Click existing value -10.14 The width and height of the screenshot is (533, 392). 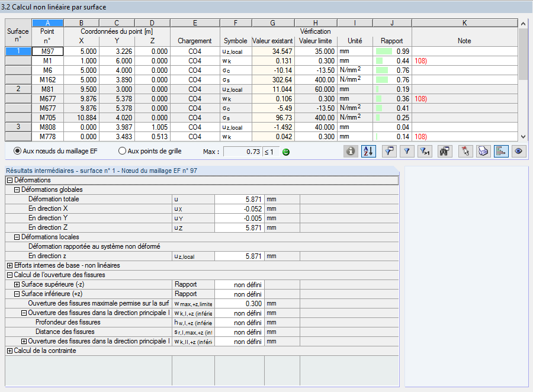pos(273,70)
